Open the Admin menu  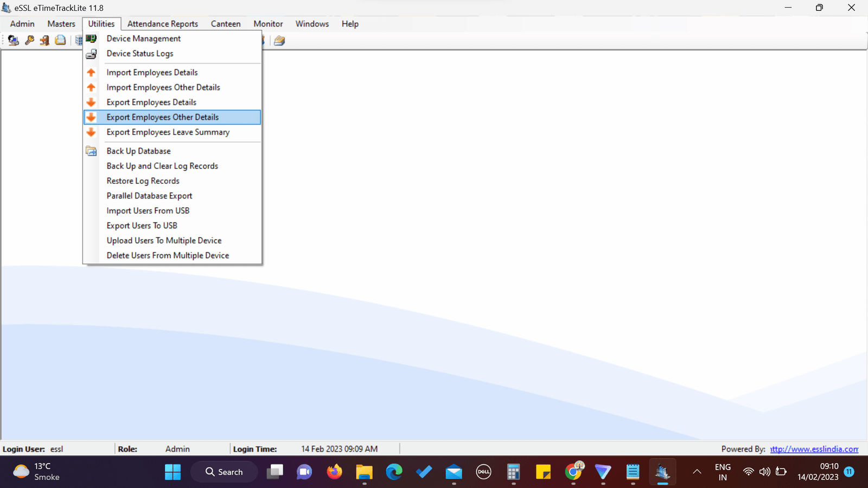(22, 24)
